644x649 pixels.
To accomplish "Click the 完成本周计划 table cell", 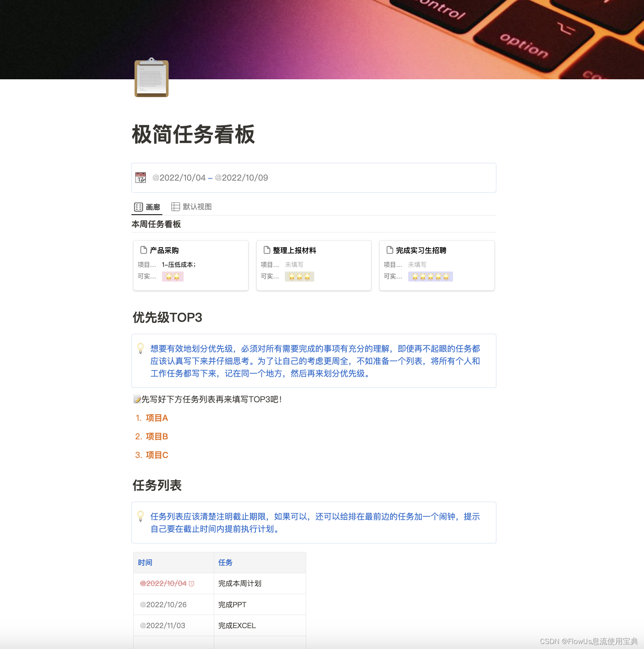I will click(x=260, y=584).
